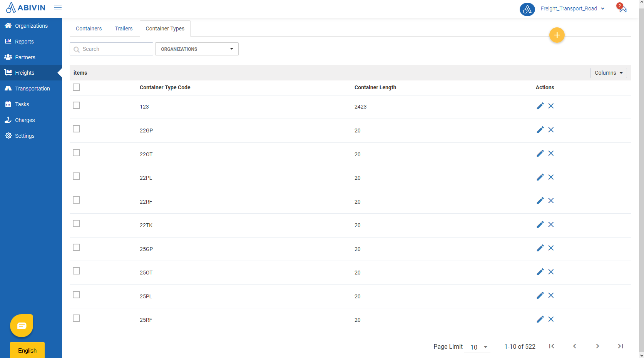The width and height of the screenshot is (644, 358).
Task: Edit the 22TK container type
Action: tap(540, 224)
